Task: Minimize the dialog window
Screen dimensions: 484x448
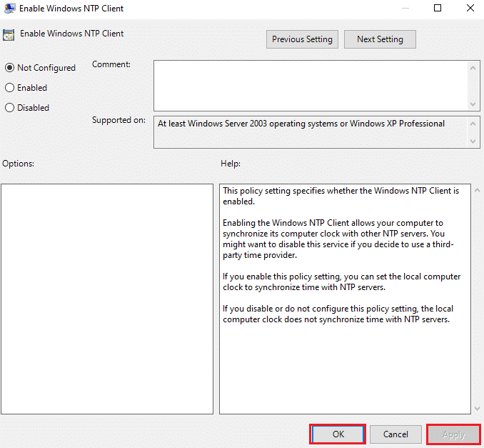Action: (x=405, y=8)
